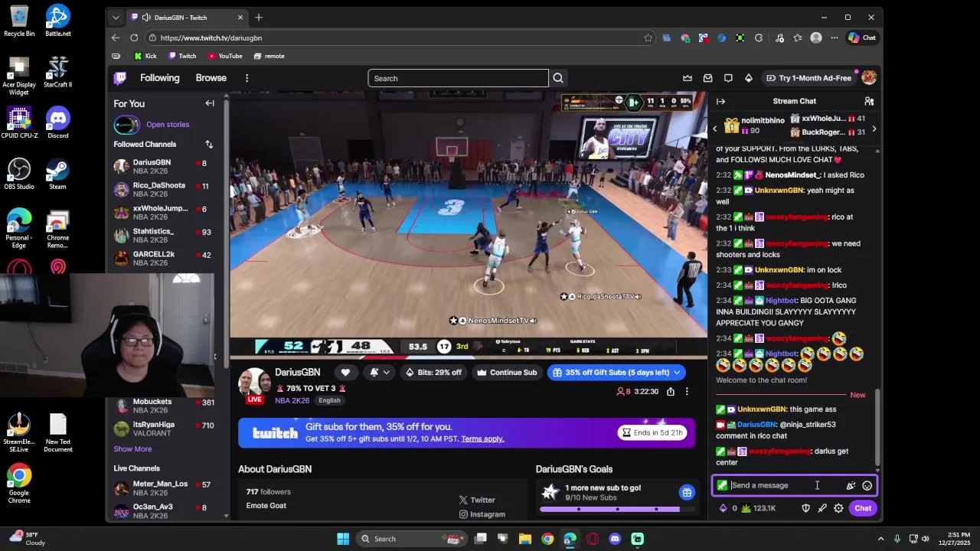Screen dimensions: 980x551
Task: Open the Browse tab
Action: [211, 78]
